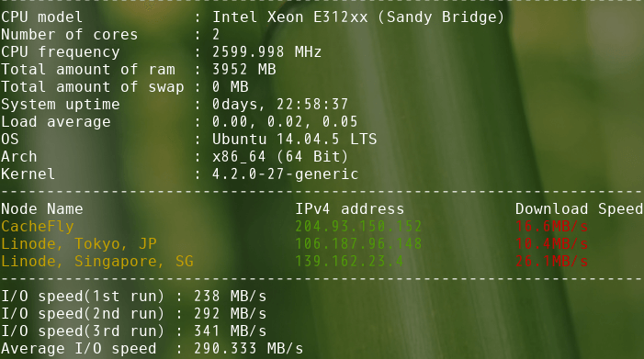Click the 4.2.0-27-generic kernel version

[x=286, y=174]
